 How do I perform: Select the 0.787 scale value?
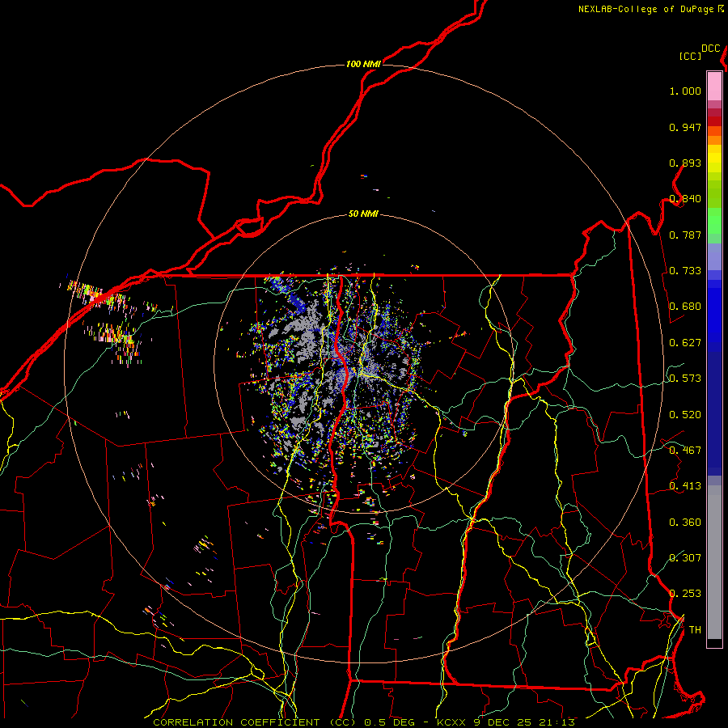[685, 235]
